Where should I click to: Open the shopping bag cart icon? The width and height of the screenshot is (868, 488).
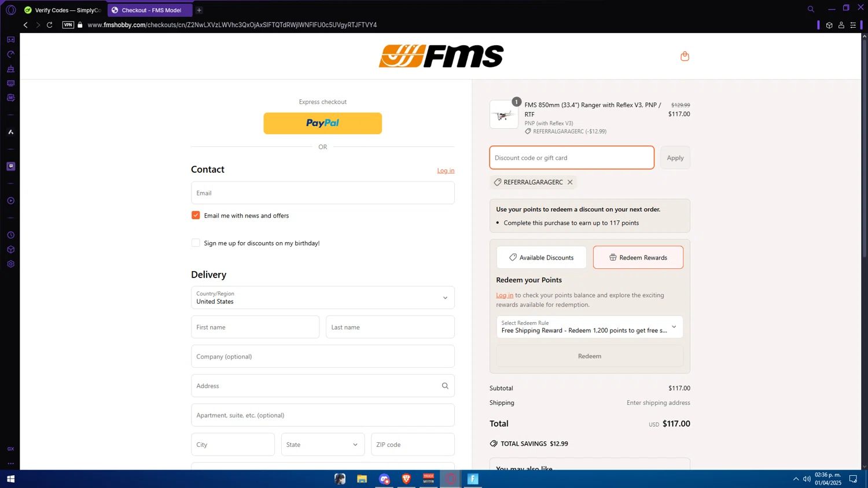click(x=685, y=56)
